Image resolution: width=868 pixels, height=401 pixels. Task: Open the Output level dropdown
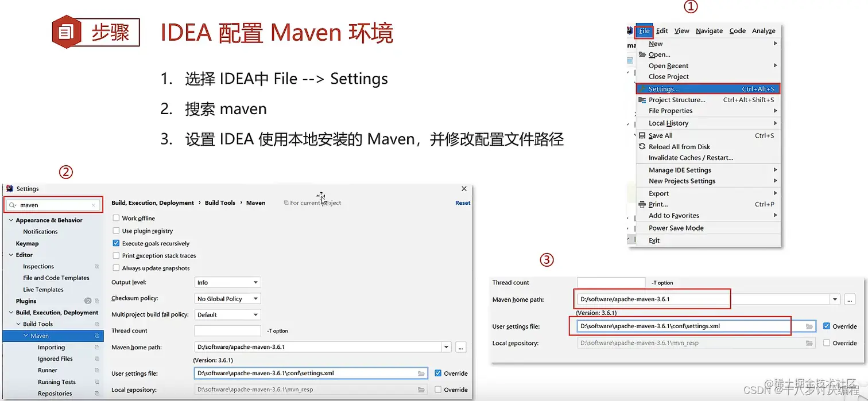pos(228,283)
